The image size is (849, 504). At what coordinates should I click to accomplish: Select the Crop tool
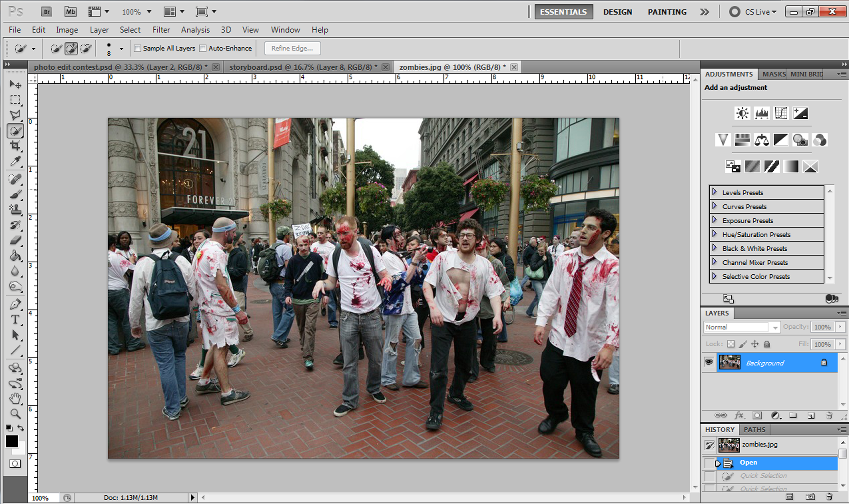click(x=15, y=146)
